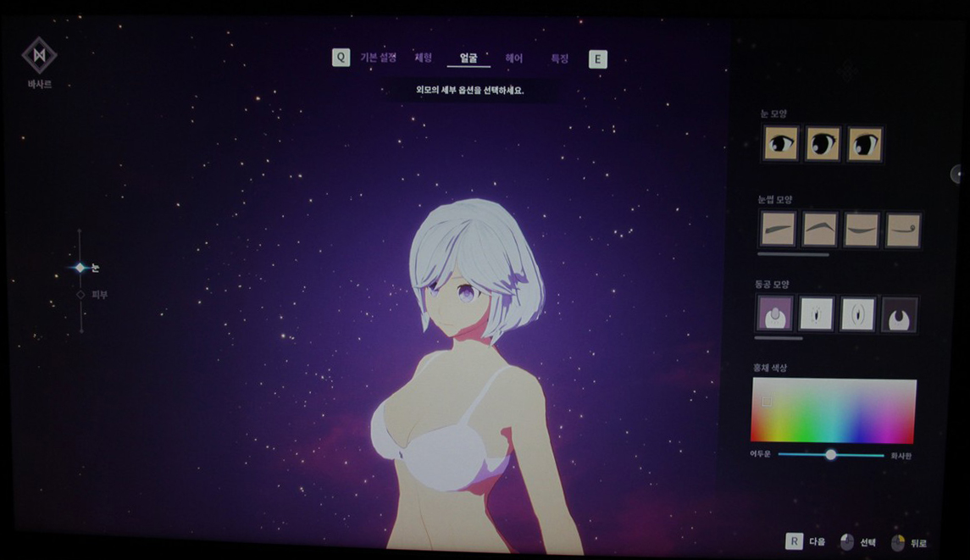
Task: Click the Q key previous-tab icon
Action: click(x=341, y=58)
